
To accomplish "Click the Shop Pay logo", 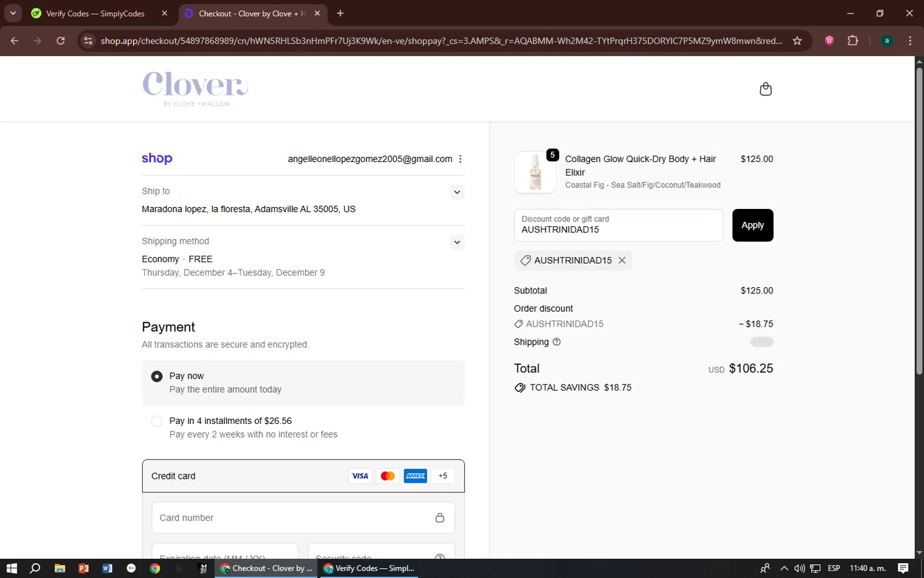I will point(157,158).
